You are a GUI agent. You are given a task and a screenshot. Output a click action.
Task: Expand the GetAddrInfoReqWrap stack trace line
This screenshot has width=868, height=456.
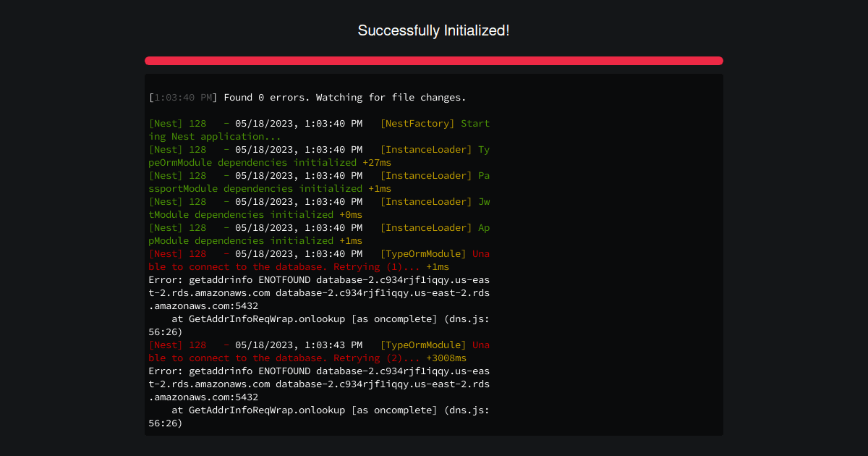[x=318, y=318]
